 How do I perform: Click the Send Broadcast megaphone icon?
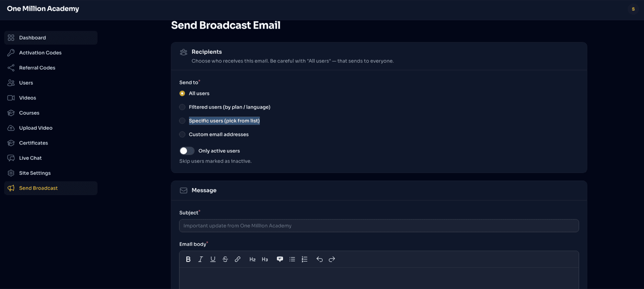tap(11, 188)
